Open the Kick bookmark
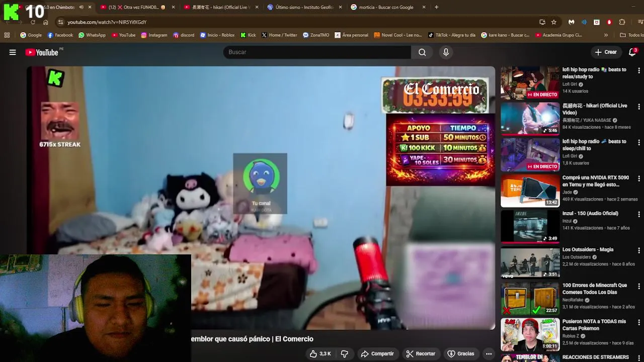Image resolution: width=644 pixels, height=362 pixels. 248,35
